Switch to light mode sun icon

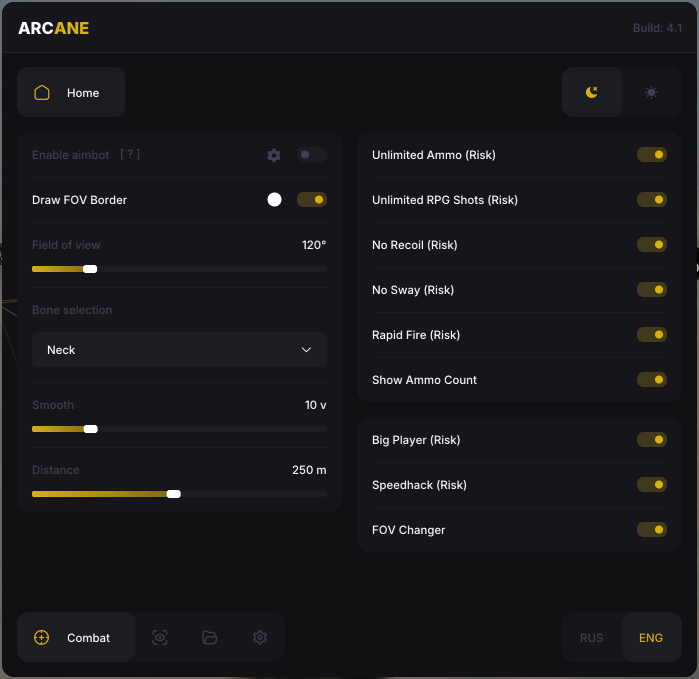tap(651, 92)
